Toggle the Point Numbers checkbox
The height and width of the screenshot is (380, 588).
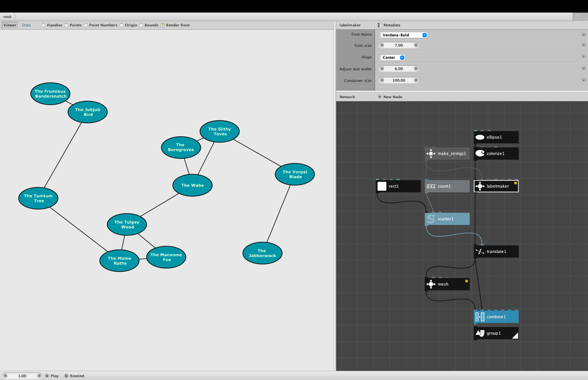click(x=85, y=25)
